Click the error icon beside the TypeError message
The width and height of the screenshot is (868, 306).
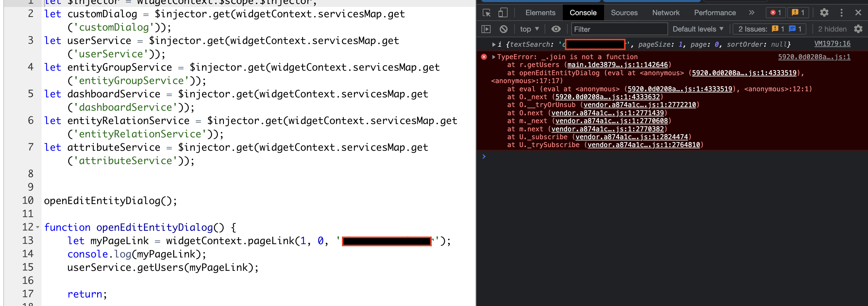[x=484, y=57]
